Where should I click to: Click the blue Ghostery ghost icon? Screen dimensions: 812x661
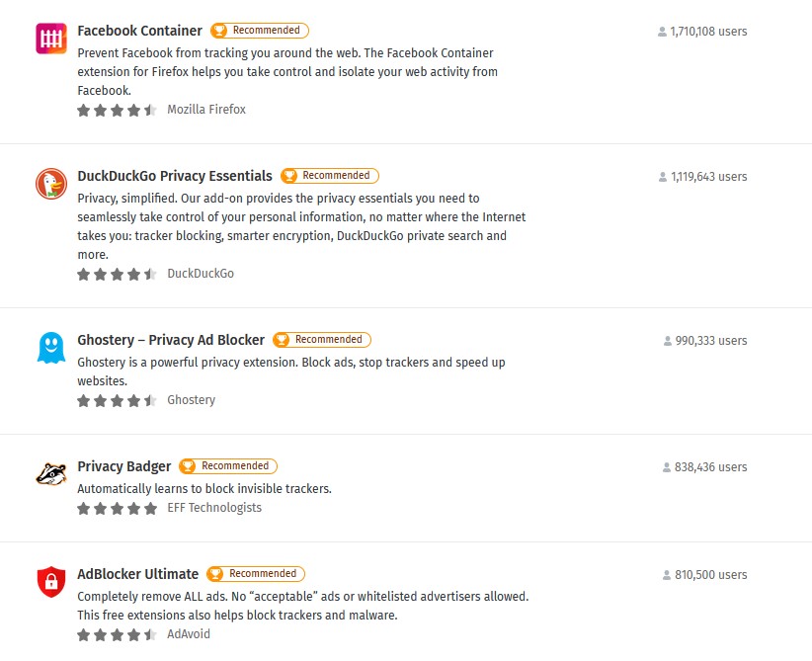50,349
